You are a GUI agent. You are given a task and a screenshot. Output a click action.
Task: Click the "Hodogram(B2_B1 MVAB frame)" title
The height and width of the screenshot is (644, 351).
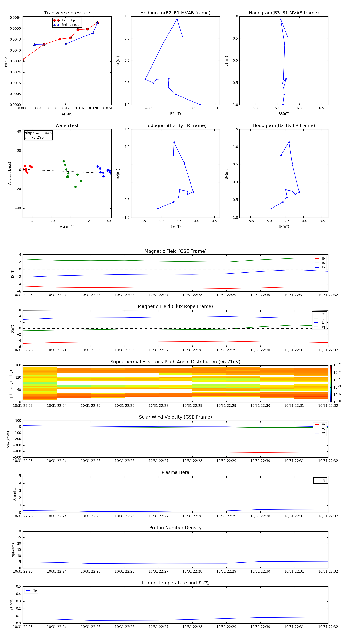[x=175, y=13]
